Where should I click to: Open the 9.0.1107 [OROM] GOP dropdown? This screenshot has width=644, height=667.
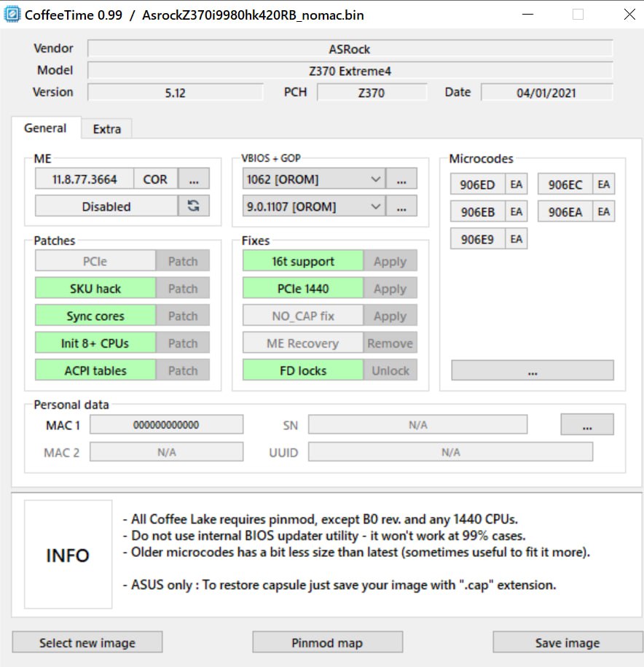314,206
